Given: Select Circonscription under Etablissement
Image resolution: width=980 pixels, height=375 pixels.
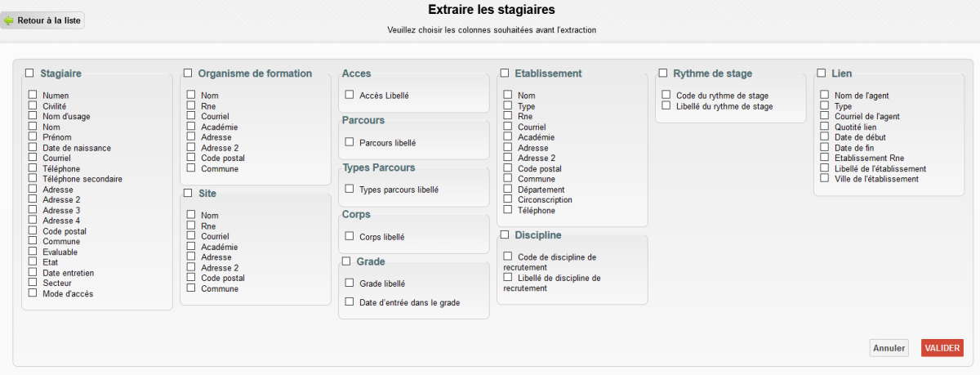Looking at the screenshot, I should 508,199.
